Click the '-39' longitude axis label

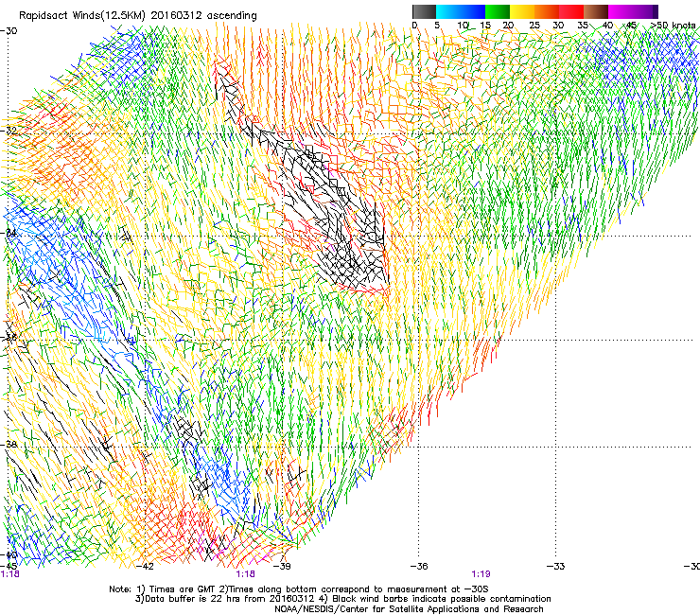click(282, 567)
